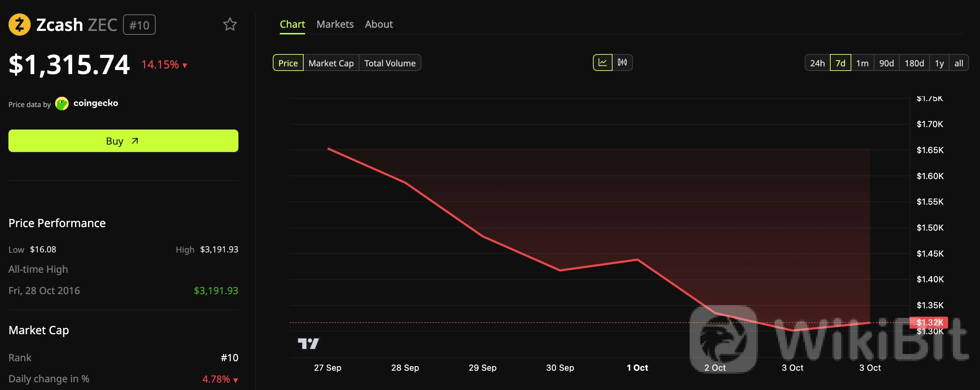Click the Buy button
The height and width of the screenshot is (390, 980).
click(123, 141)
